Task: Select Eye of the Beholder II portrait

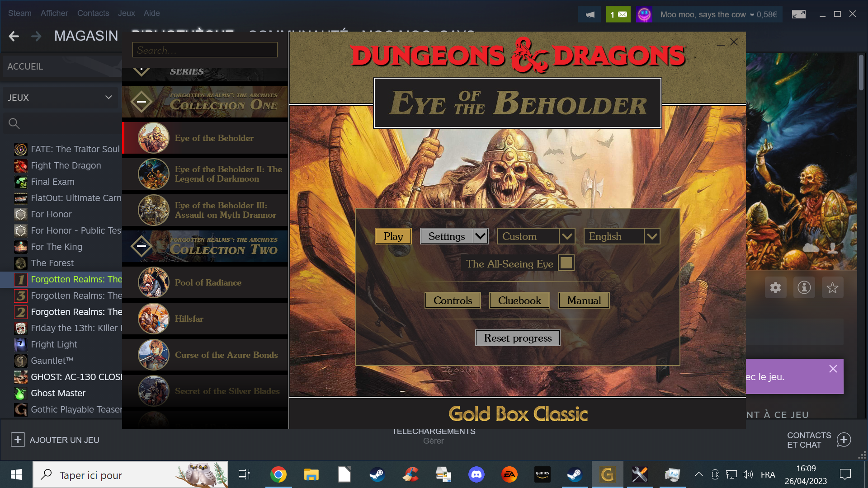Action: coord(154,174)
